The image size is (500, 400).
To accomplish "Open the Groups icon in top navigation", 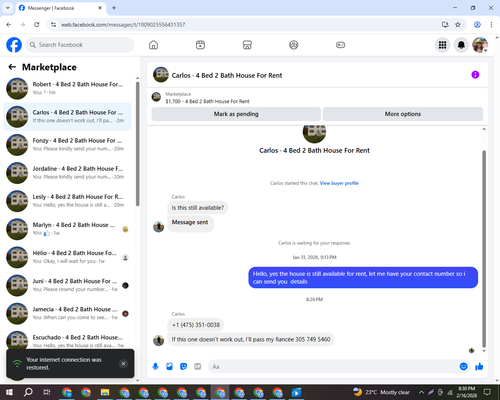I will tap(294, 45).
